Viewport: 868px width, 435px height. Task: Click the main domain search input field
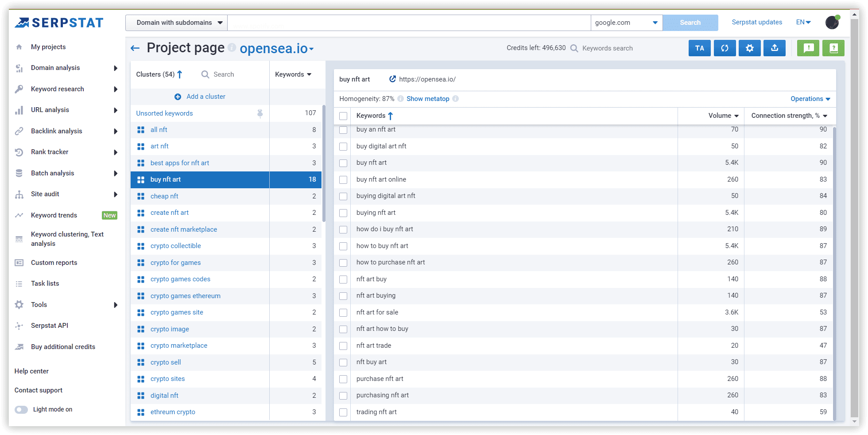tap(409, 23)
